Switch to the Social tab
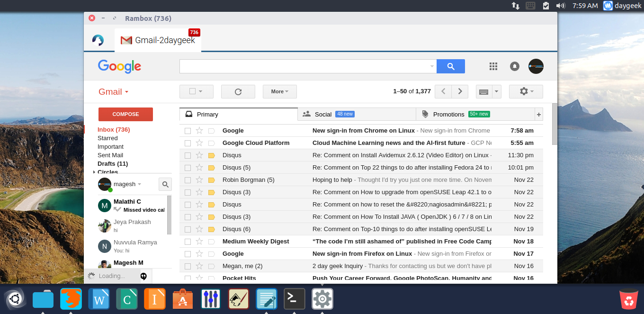The height and width of the screenshot is (314, 644). coord(323,114)
